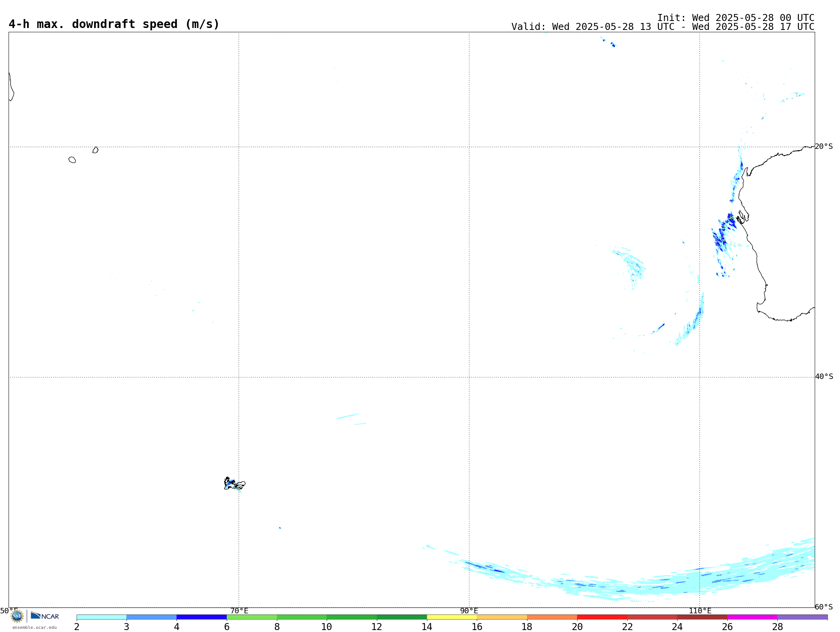840x632 pixels.
Task: Pick the green swatch between 8 and 10
Action: pos(302,617)
